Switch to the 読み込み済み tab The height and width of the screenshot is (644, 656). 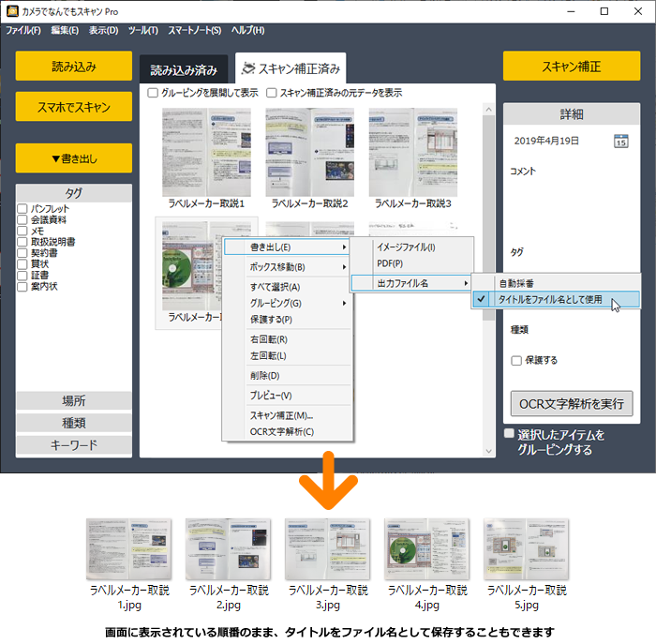[184, 69]
